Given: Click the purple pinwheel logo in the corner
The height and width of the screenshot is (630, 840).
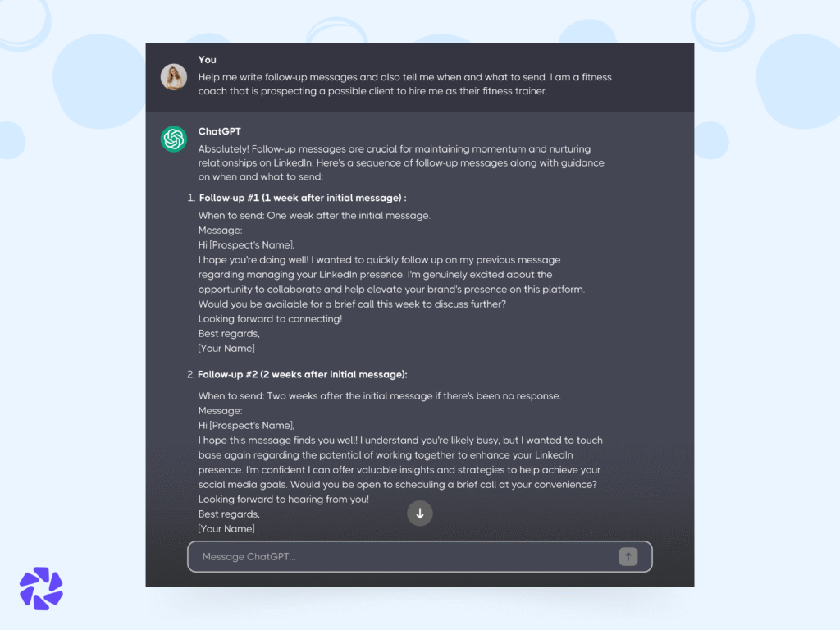Looking at the screenshot, I should pos(40,588).
